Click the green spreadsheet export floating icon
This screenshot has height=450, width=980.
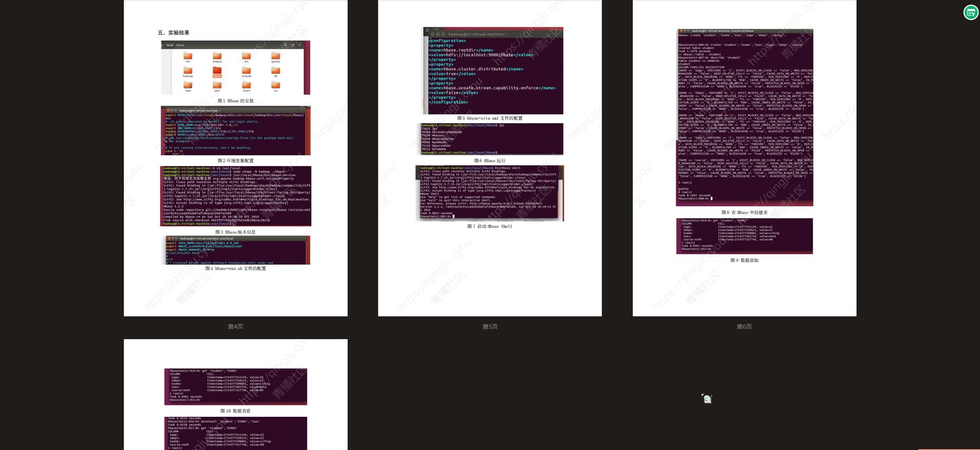pyautogui.click(x=970, y=12)
